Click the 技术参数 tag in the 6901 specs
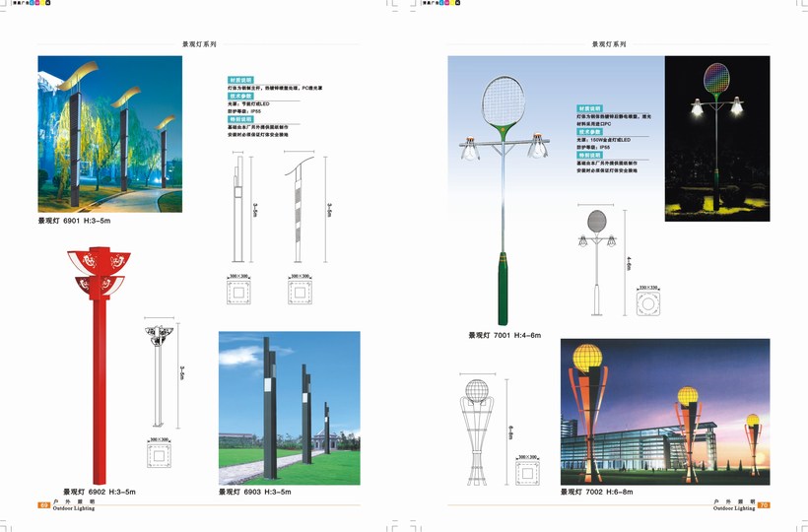The image size is (808, 532). 240,99
